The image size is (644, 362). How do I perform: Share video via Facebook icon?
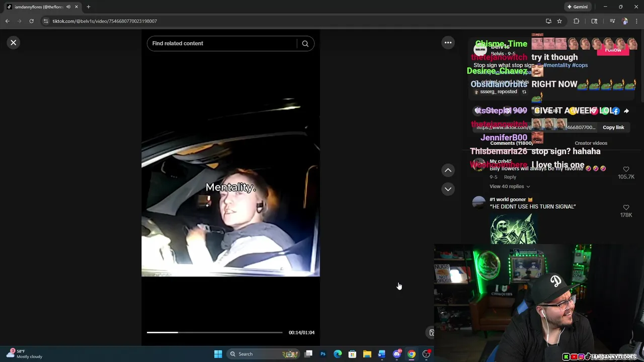616,111
